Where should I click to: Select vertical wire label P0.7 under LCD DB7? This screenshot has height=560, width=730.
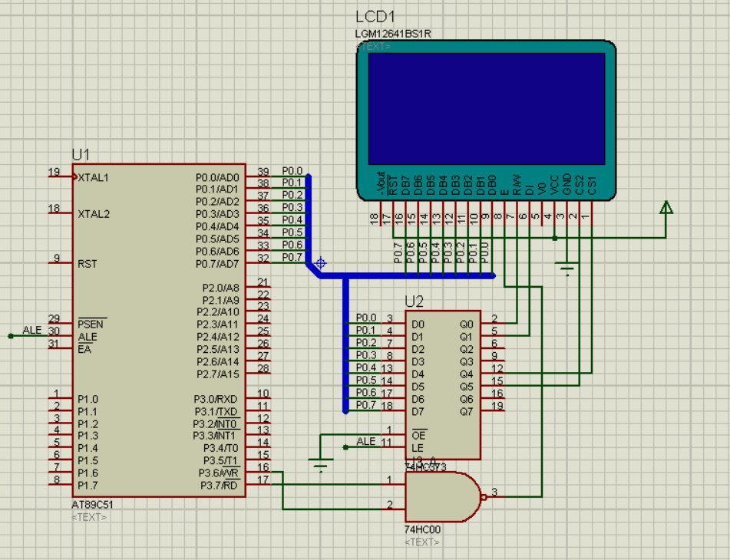click(398, 252)
